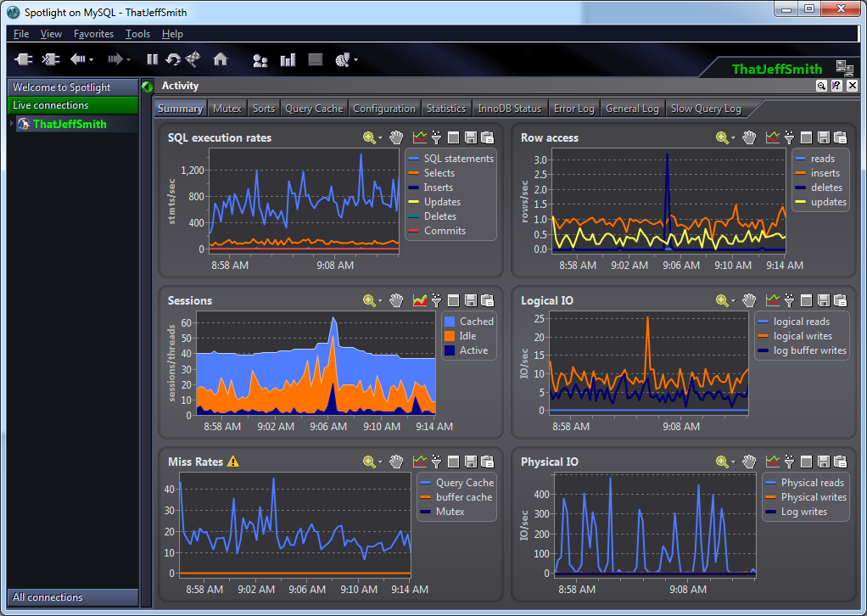Copy the SQL execution rates chart to clipboard
Image resolution: width=867 pixels, height=616 pixels.
tap(487, 137)
